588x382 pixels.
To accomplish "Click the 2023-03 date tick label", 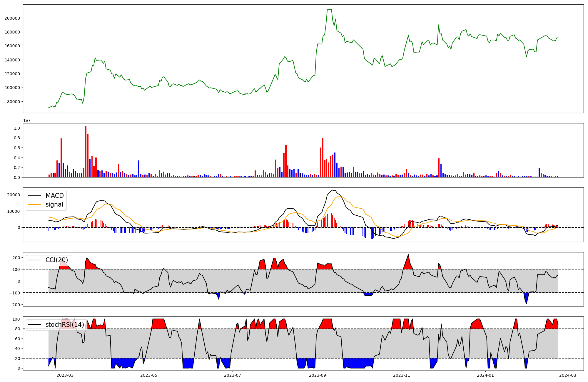I will (65, 375).
